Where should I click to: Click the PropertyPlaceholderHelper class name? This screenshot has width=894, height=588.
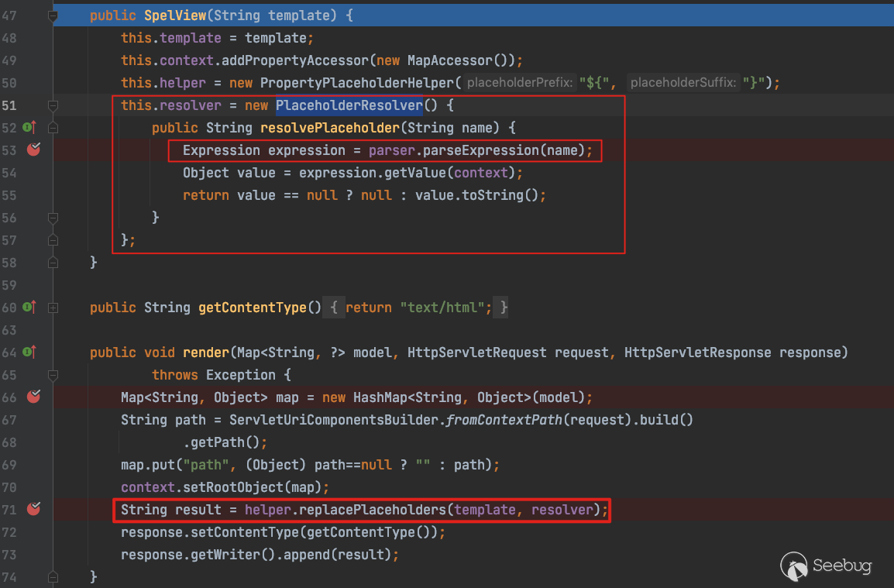point(357,83)
